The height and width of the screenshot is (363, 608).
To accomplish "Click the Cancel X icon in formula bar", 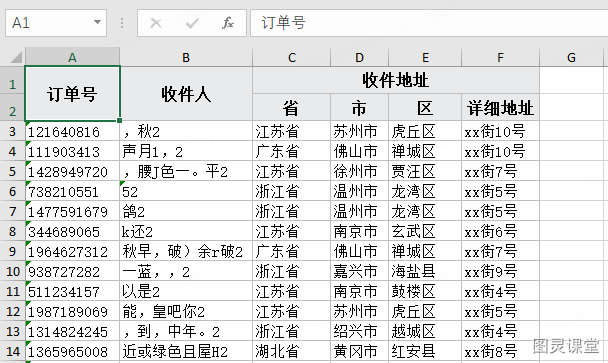I will point(156,23).
